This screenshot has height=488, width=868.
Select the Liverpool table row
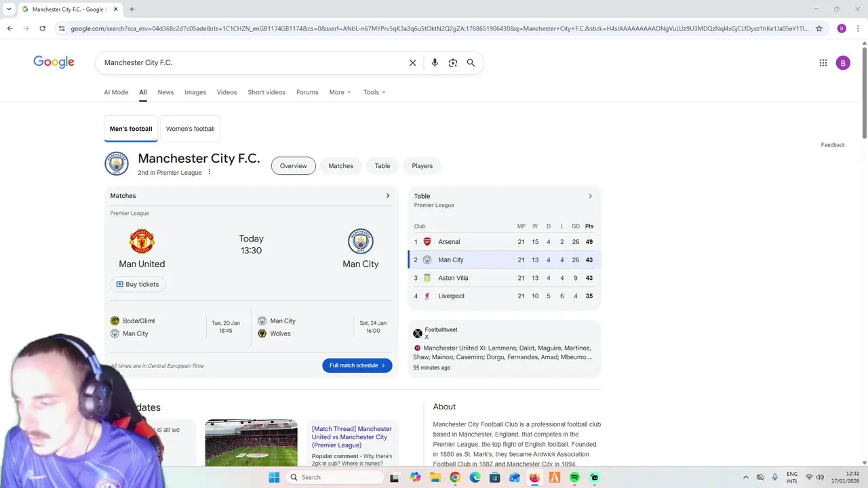505,296
